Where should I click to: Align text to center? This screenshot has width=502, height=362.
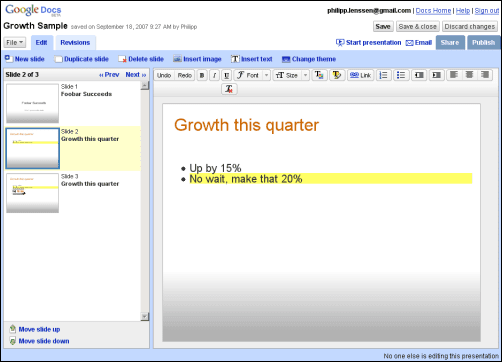tap(469, 75)
